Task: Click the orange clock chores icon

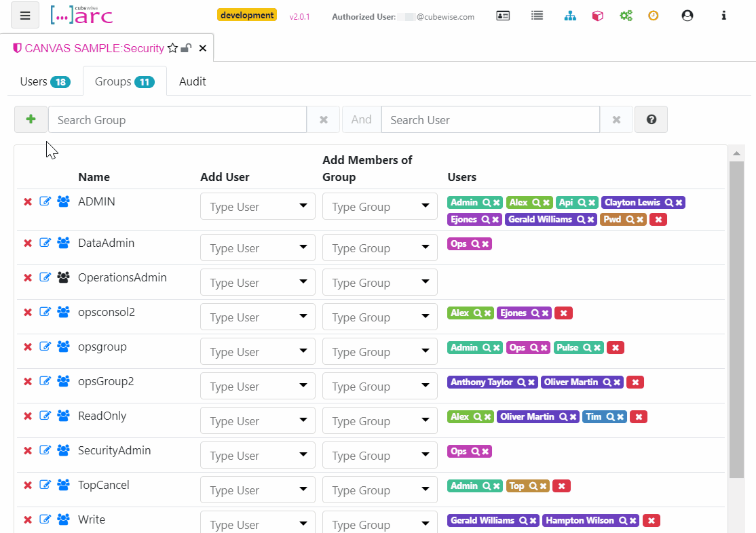Action: click(x=654, y=16)
